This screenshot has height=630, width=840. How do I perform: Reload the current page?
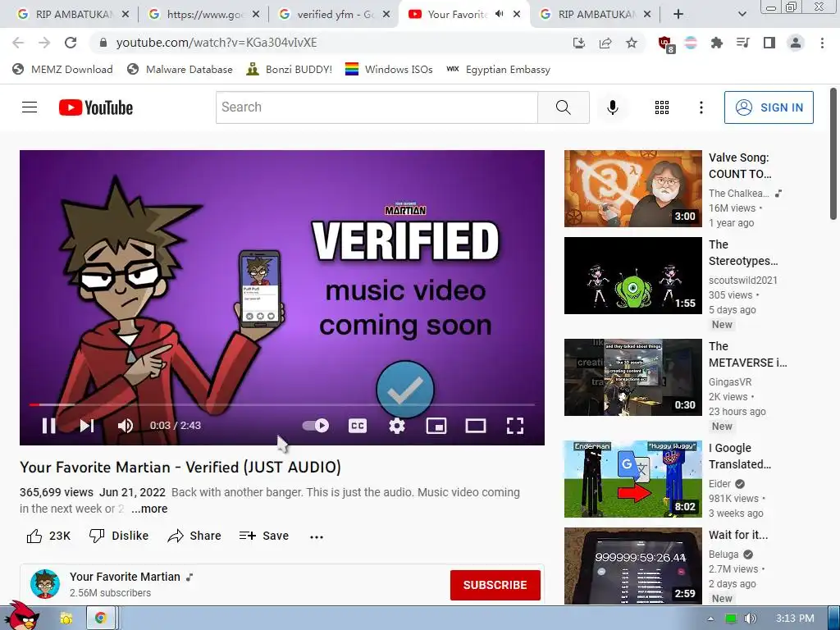pos(71,43)
